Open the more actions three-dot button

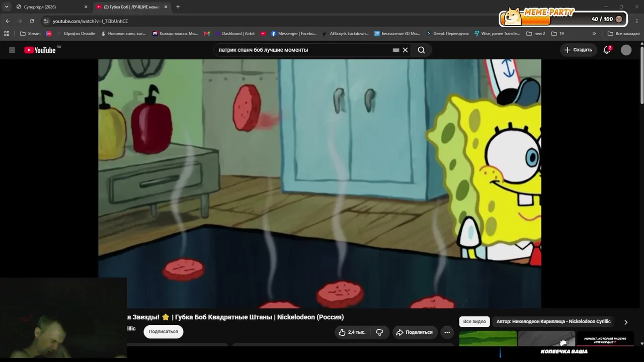pyautogui.click(x=447, y=332)
